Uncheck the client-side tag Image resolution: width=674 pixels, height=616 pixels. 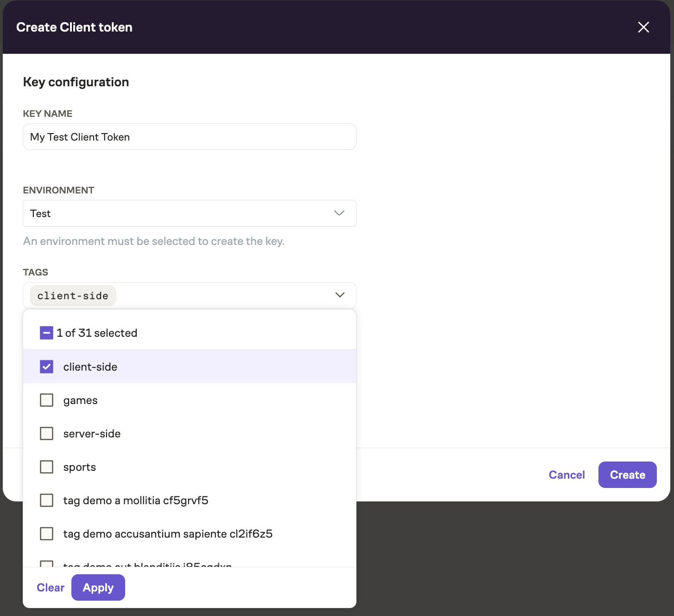tap(46, 366)
